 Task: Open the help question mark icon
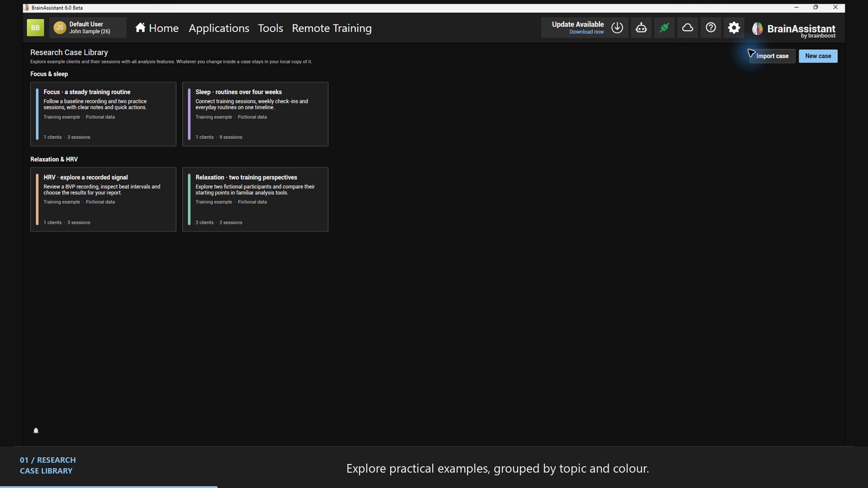711,28
